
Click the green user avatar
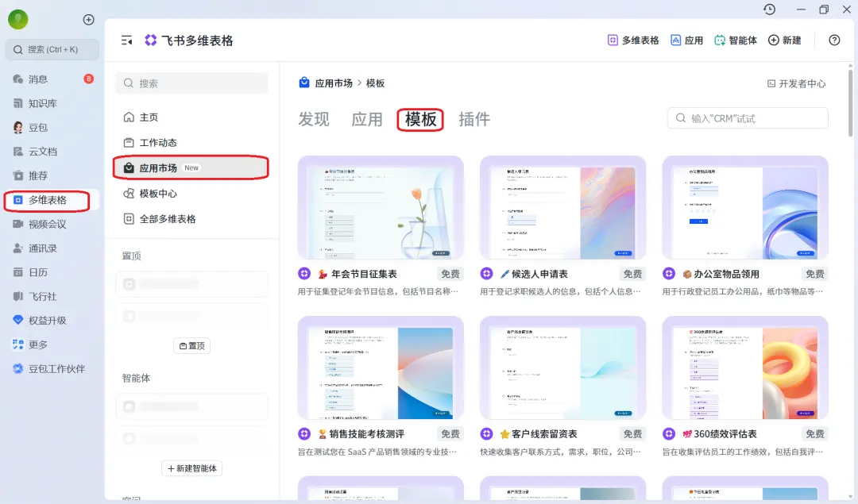click(x=18, y=20)
